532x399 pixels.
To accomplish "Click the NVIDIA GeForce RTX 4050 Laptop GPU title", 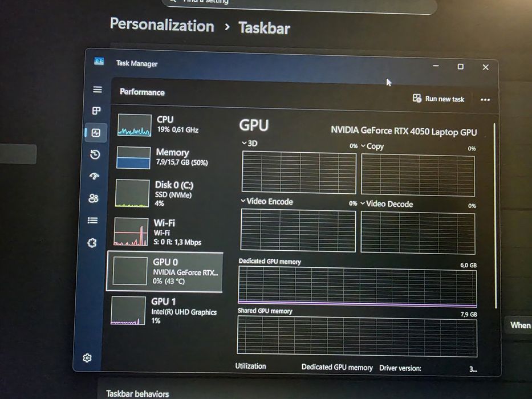I will pos(404,131).
